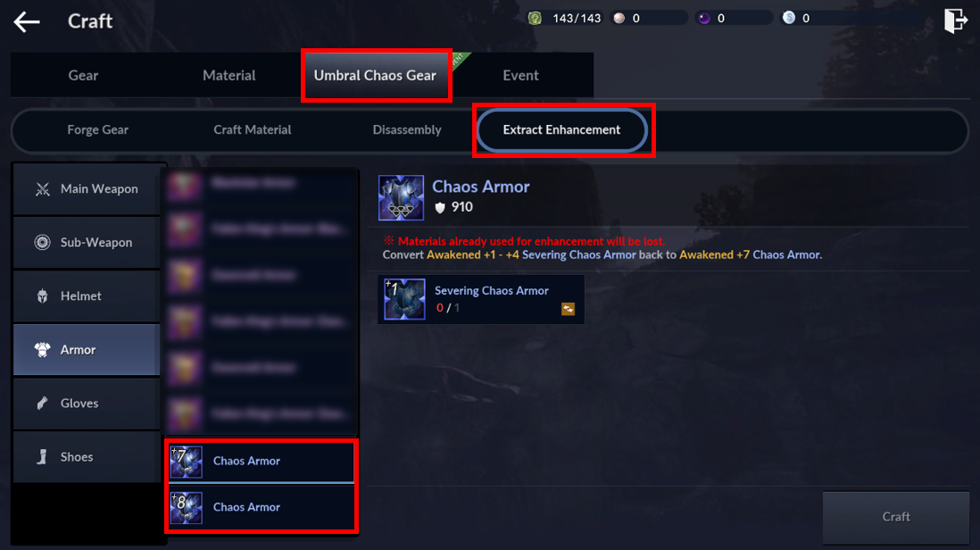Click the purple orb currency icon
Screen dimensions: 980x550
tap(704, 18)
